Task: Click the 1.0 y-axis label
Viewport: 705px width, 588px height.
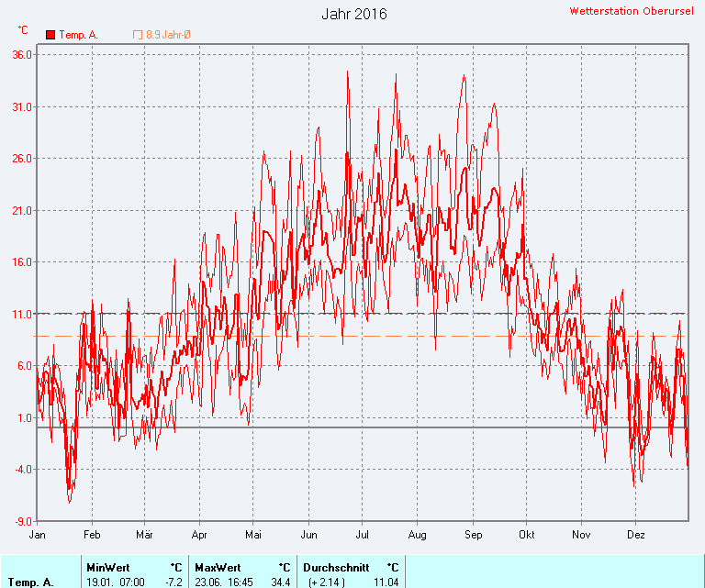Action: 25,418
